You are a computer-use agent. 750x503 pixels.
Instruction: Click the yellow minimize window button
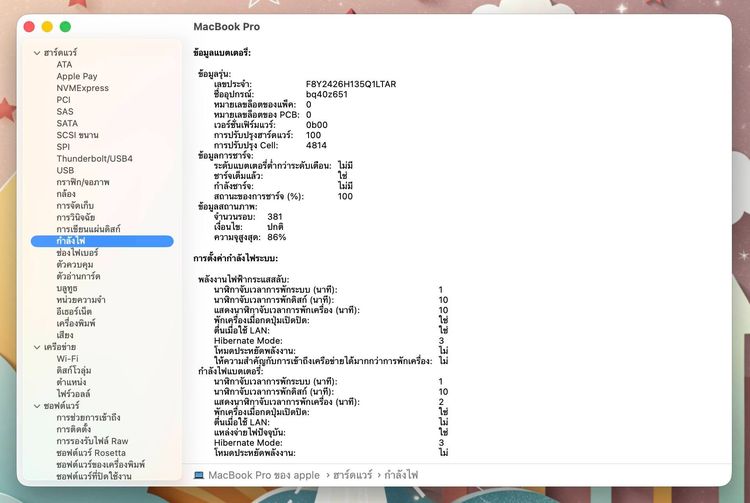tap(47, 27)
